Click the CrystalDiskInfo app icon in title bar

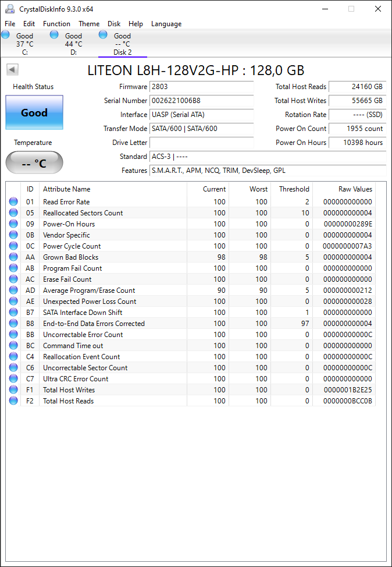pyautogui.click(x=9, y=9)
